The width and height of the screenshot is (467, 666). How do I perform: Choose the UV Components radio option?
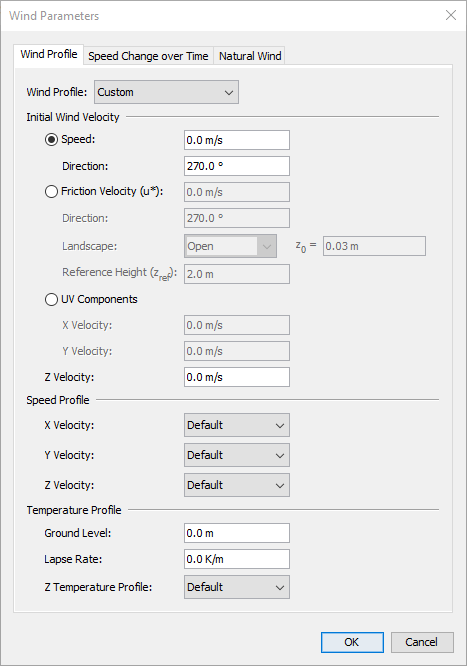(x=51, y=299)
